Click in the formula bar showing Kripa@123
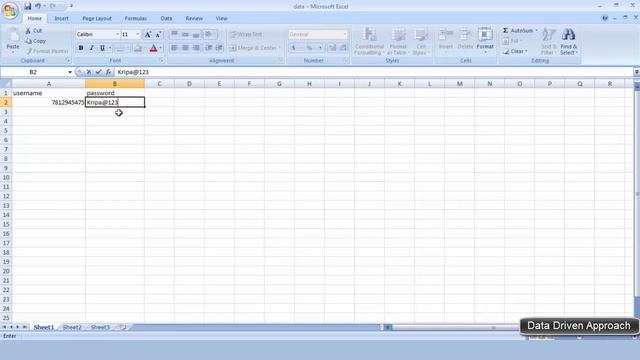The image size is (640, 360). (373, 72)
